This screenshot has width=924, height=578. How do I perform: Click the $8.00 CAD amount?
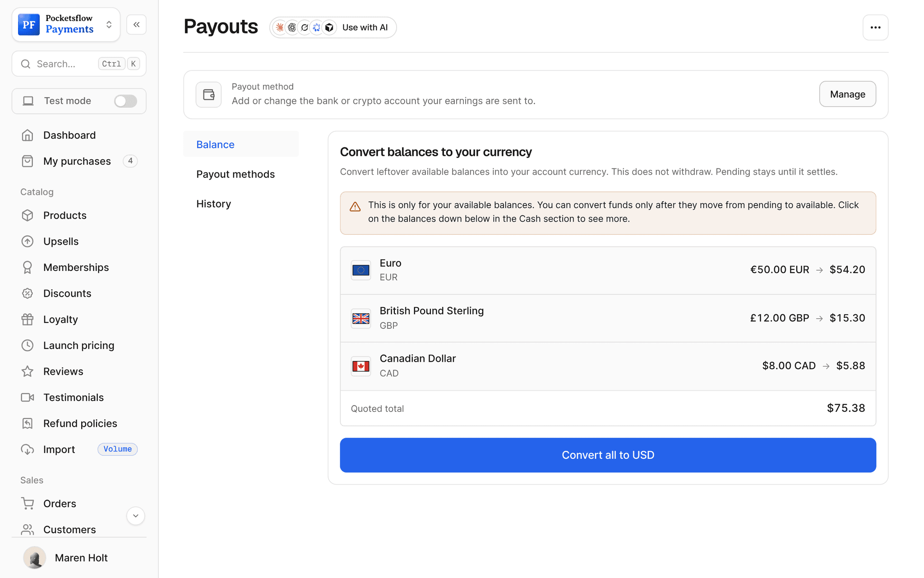pyautogui.click(x=789, y=366)
